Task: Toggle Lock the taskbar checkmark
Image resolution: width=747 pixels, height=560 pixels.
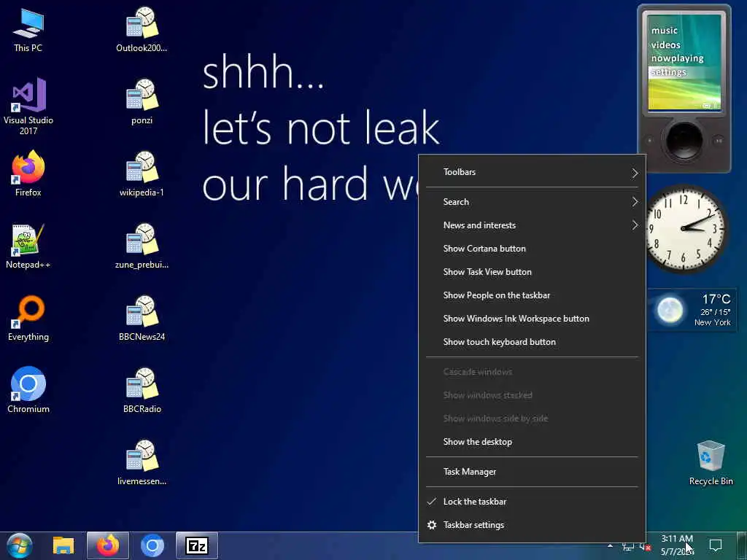Action: point(432,502)
